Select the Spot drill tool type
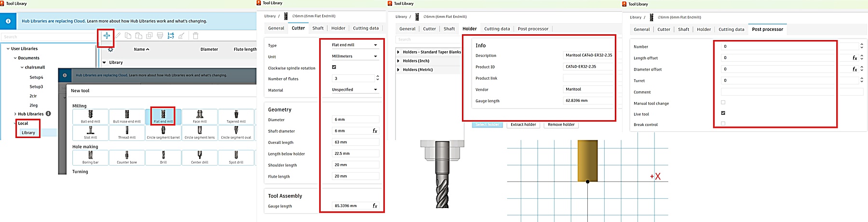The height and width of the screenshot is (222, 868). pos(236,158)
